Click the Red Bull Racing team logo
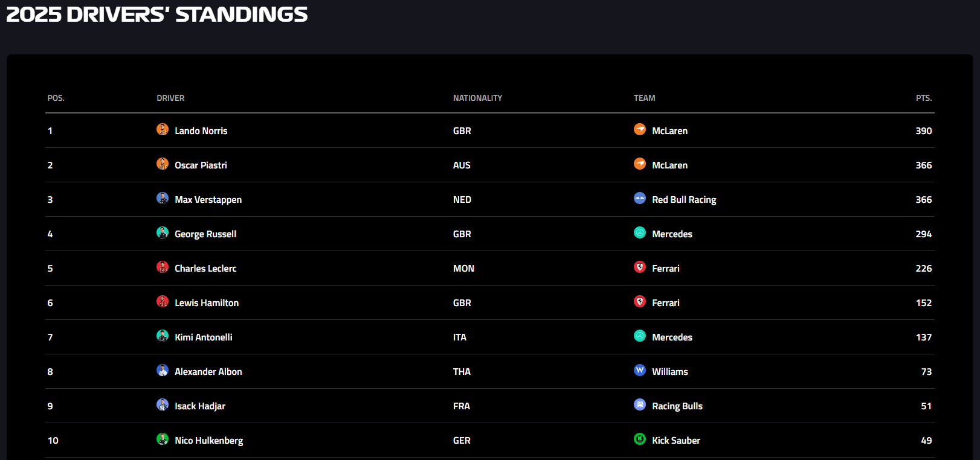980x460 pixels. [x=640, y=198]
